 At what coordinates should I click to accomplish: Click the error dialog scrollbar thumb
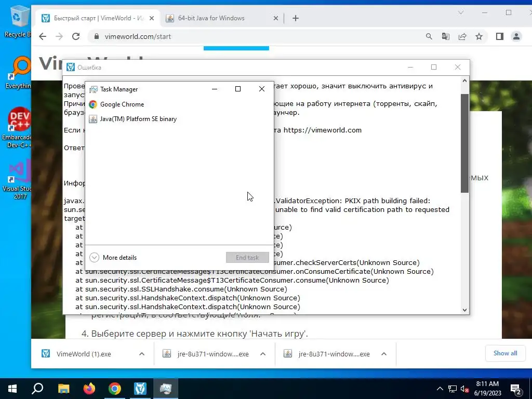tap(464, 143)
